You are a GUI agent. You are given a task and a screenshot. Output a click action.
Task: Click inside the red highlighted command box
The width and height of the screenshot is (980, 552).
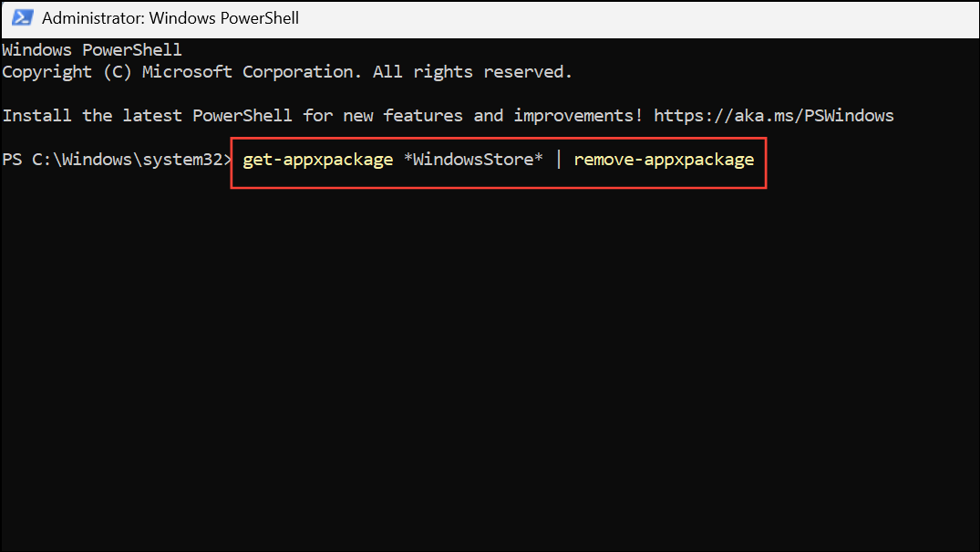pos(499,162)
